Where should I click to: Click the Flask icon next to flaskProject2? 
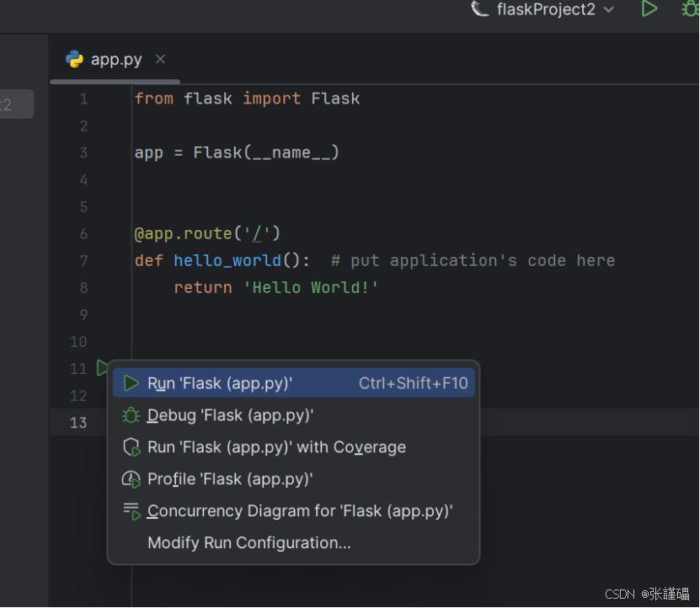click(x=480, y=8)
